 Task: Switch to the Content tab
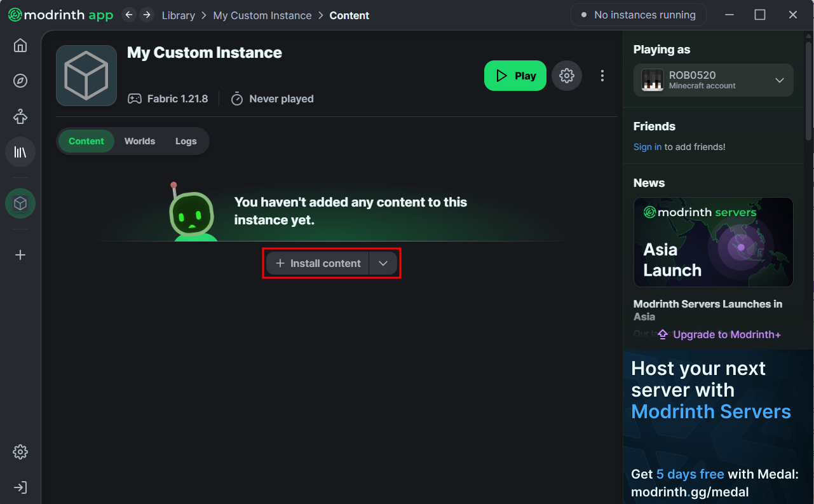[x=86, y=141]
